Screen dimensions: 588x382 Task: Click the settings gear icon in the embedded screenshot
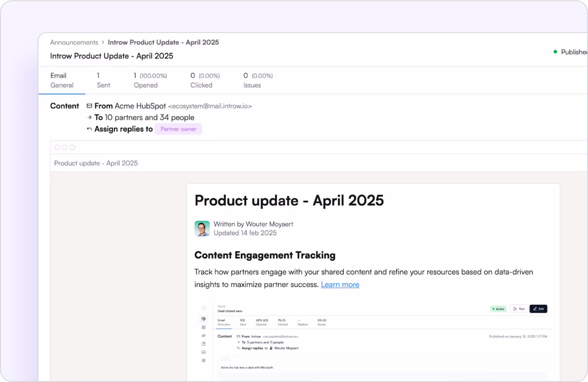pos(204,361)
